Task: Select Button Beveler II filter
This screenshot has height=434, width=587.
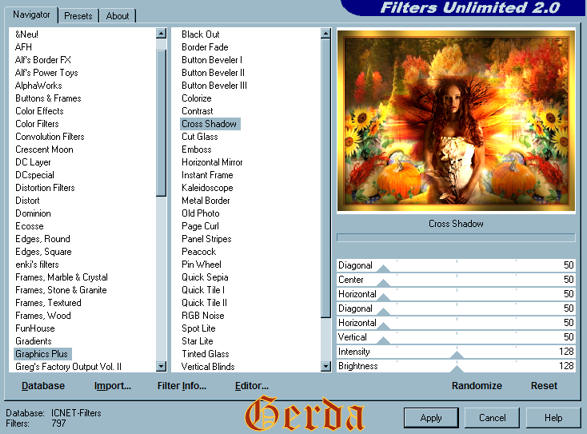Action: [x=213, y=73]
